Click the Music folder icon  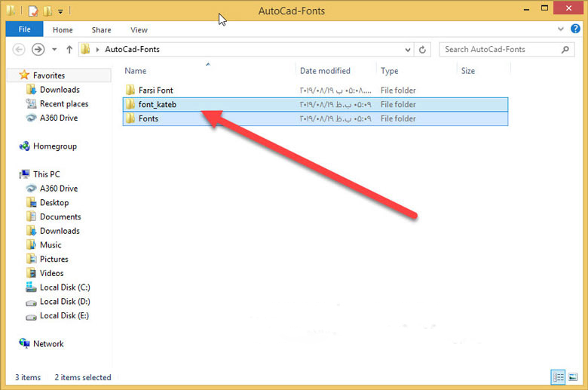pos(31,244)
